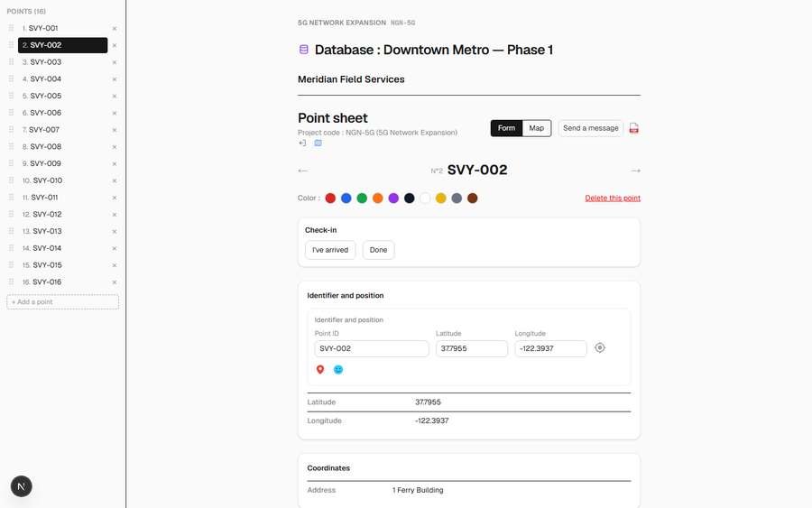This screenshot has height=508, width=812.
Task: Select point SVY-004 in list
Action: click(x=62, y=79)
